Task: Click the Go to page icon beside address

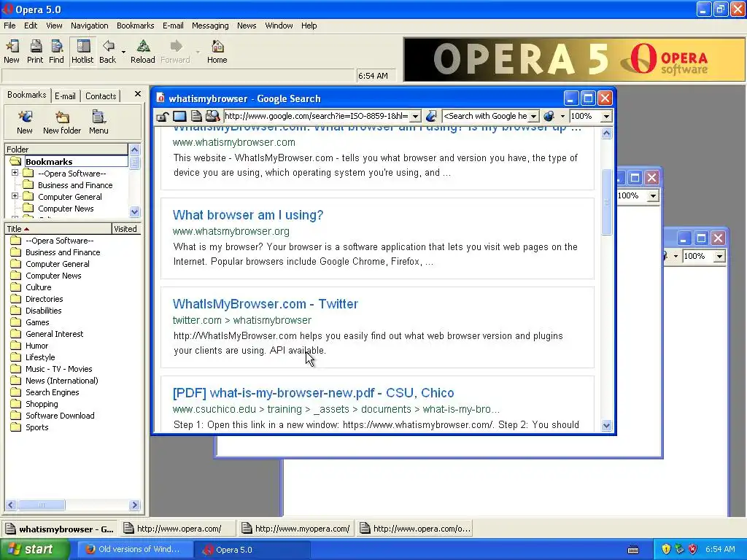Action: pos(431,116)
